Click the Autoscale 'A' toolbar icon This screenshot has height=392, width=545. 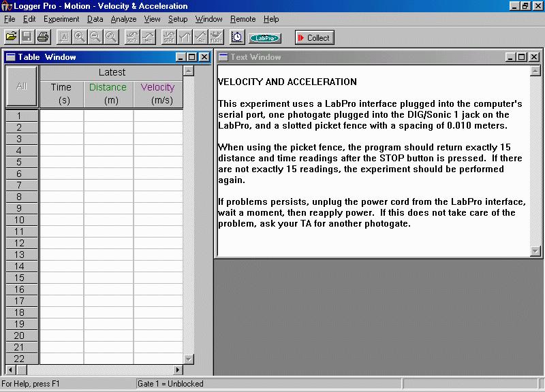(x=64, y=37)
